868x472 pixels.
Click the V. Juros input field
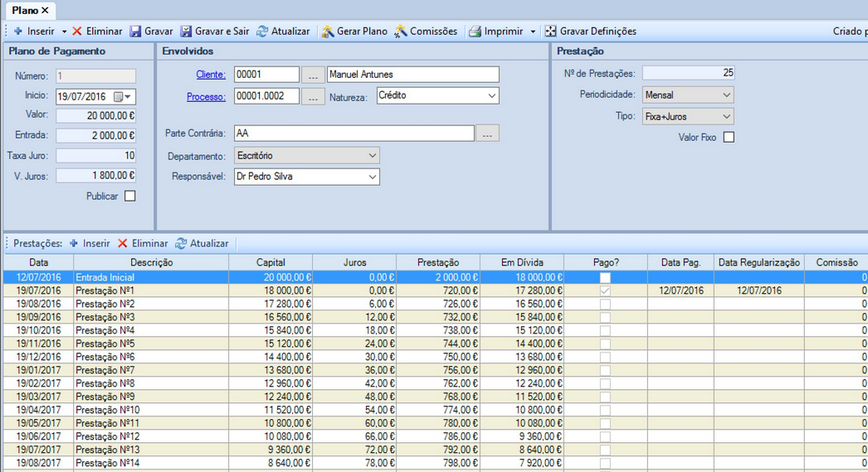tap(95, 175)
